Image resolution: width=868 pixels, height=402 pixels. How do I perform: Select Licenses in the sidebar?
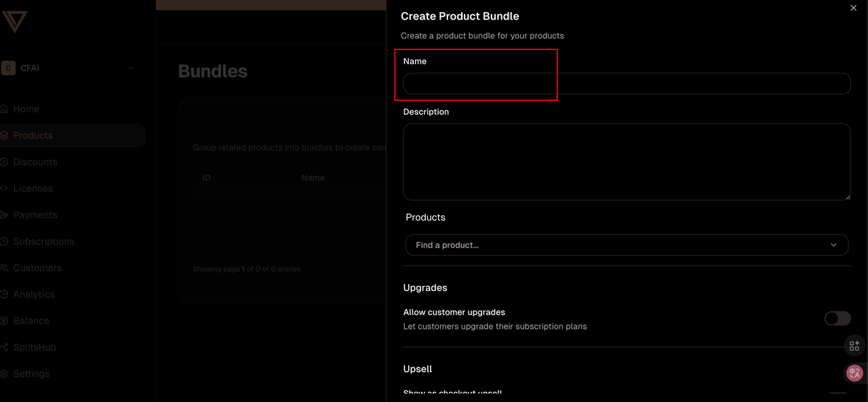click(33, 188)
